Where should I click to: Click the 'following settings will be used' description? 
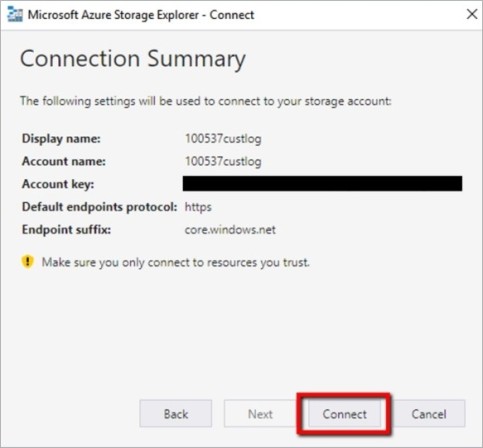pyautogui.click(x=206, y=101)
